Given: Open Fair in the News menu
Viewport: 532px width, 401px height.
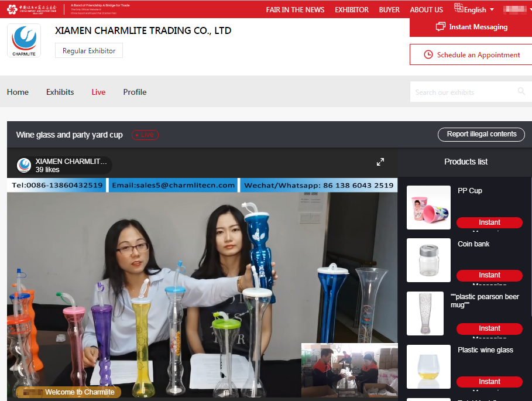Looking at the screenshot, I should [x=295, y=10].
